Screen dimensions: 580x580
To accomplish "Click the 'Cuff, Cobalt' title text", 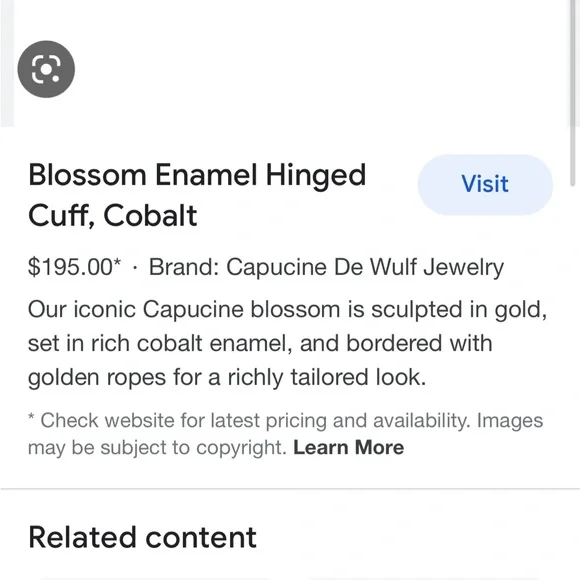I will pyautogui.click(x=112, y=215).
